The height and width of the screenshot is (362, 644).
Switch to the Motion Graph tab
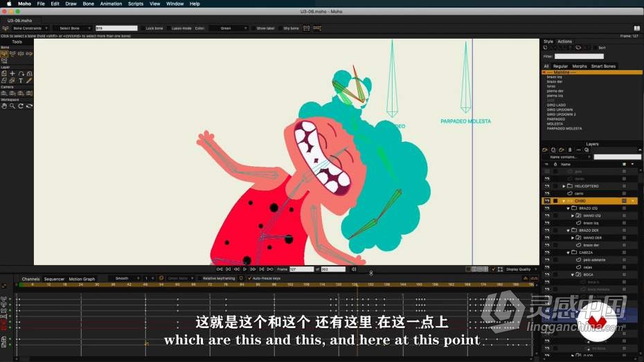click(x=82, y=279)
